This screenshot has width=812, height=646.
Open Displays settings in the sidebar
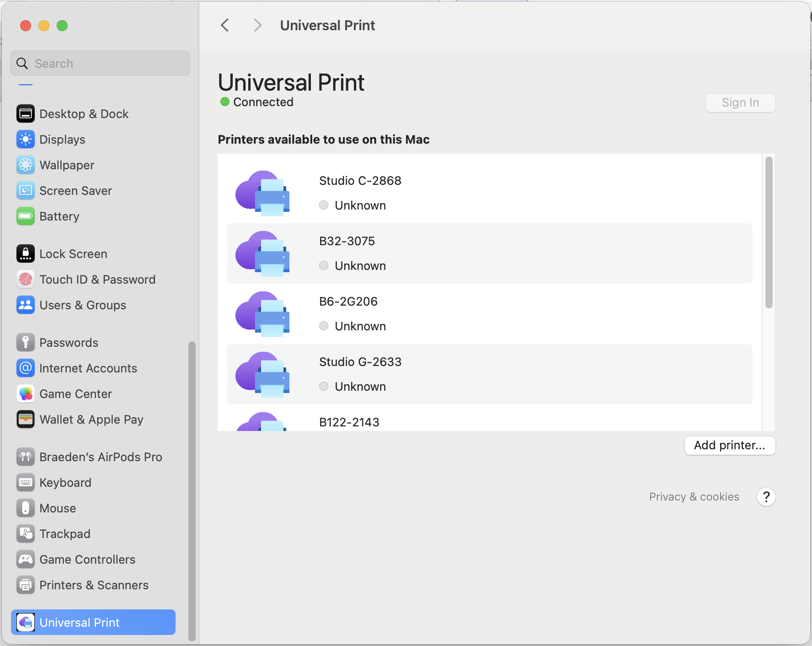tap(62, 139)
